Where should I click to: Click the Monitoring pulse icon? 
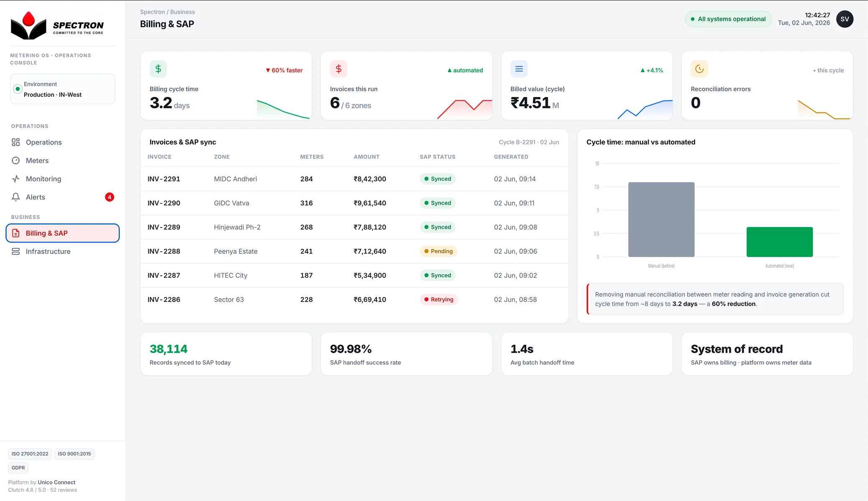tap(16, 179)
